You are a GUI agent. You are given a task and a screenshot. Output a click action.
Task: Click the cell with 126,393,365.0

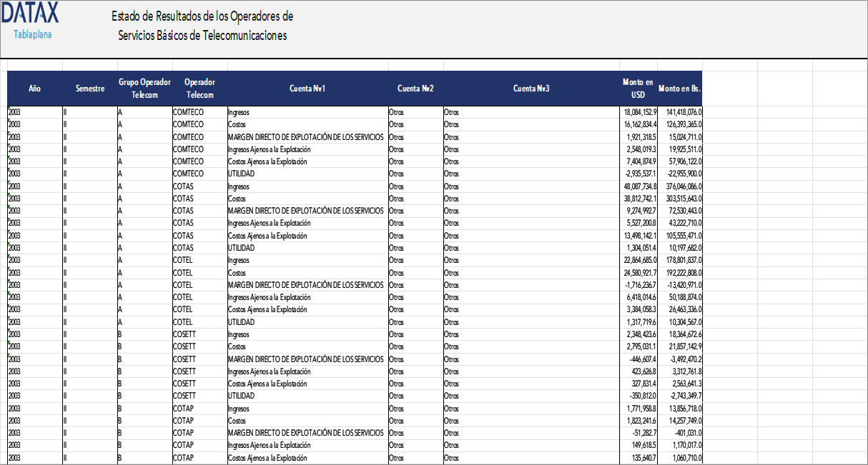click(680, 124)
